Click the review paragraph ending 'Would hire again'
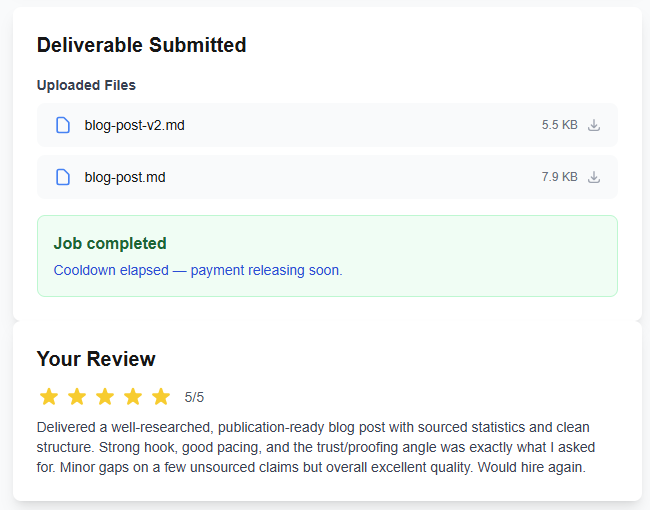 tap(315, 447)
